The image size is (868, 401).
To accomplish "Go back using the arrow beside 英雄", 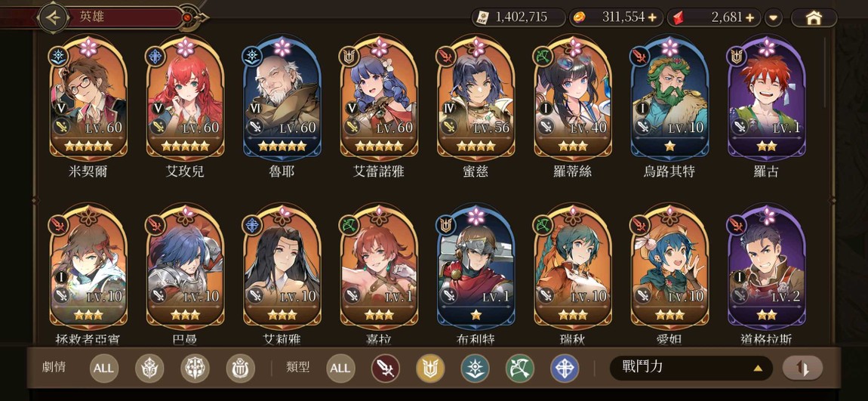I will tap(53, 17).
